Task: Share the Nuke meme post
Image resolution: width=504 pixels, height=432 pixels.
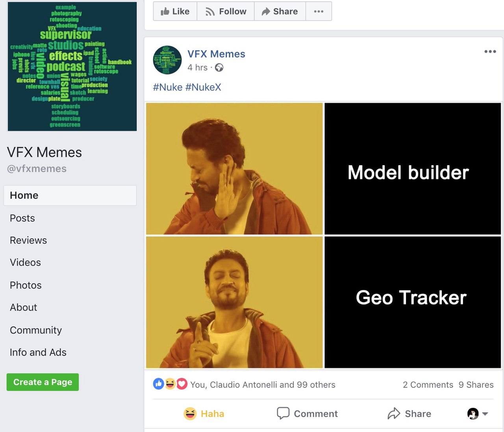Action: click(x=409, y=413)
